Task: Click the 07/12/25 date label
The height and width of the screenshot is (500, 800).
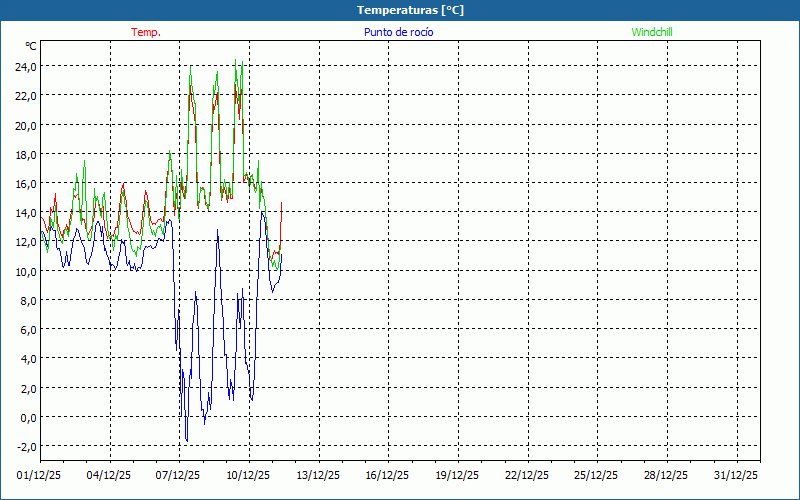Action: [x=178, y=476]
